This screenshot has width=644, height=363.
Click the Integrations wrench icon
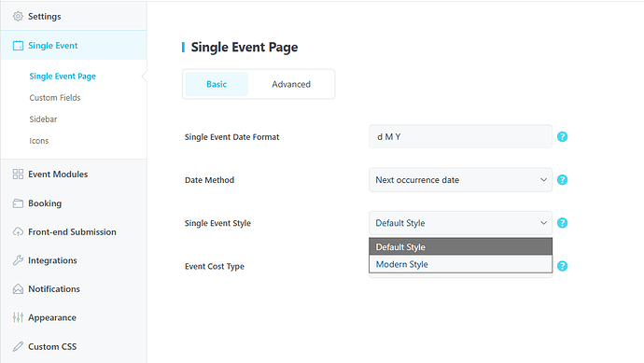click(18, 260)
